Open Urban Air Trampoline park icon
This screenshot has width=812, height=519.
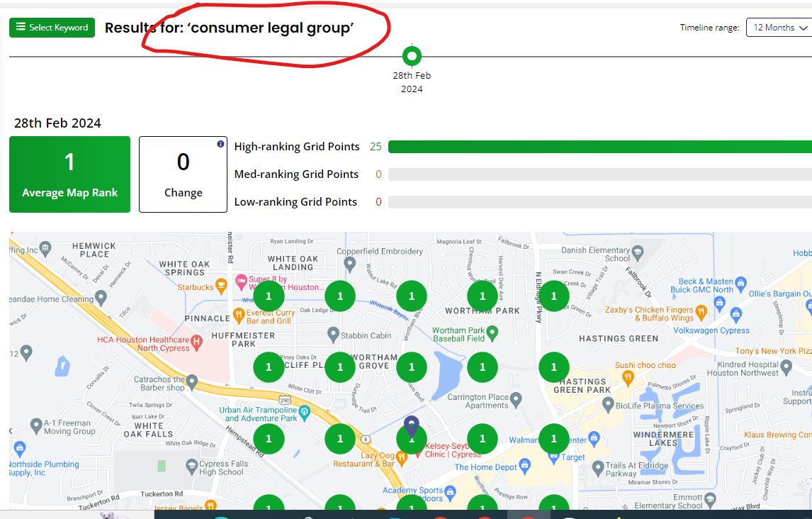[x=305, y=412]
